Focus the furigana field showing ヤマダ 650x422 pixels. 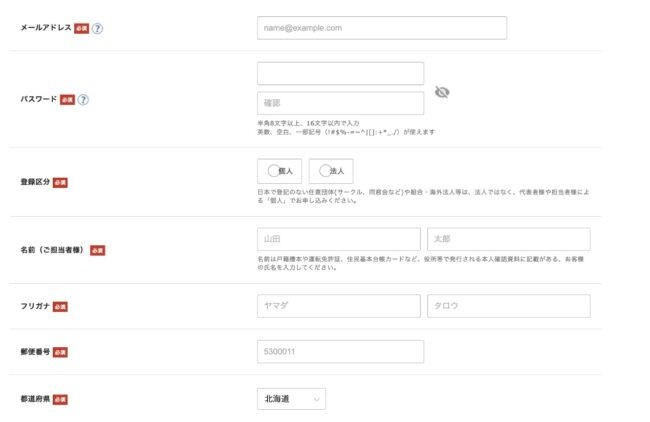338,306
